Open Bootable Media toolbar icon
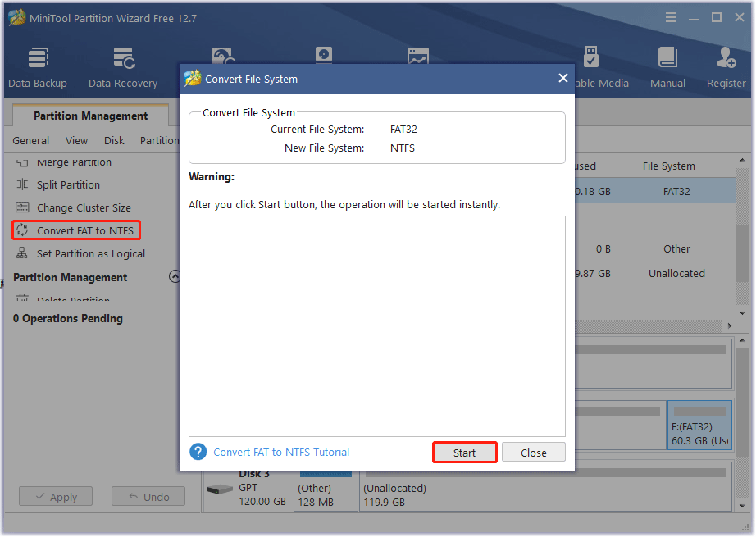This screenshot has height=537, width=756. tap(591, 58)
